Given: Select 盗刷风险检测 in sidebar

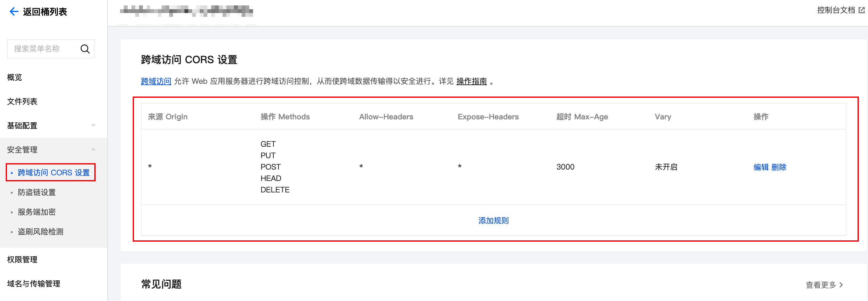Looking at the screenshot, I should tap(40, 231).
